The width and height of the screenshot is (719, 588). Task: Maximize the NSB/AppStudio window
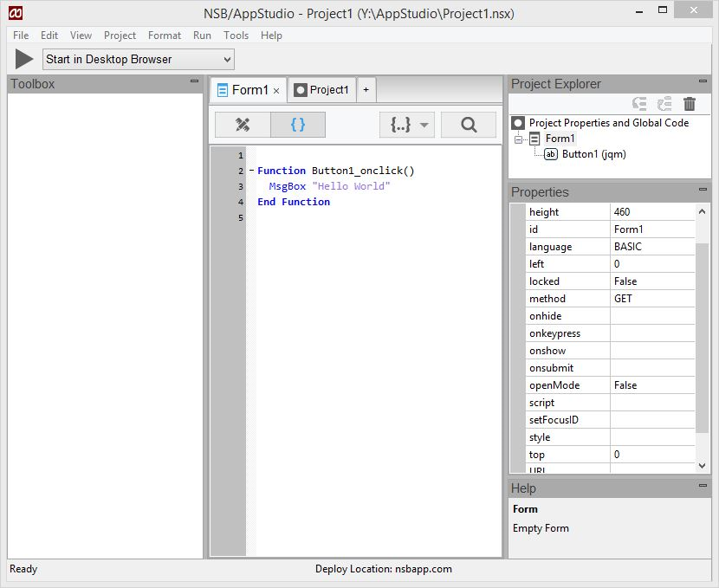click(x=663, y=10)
